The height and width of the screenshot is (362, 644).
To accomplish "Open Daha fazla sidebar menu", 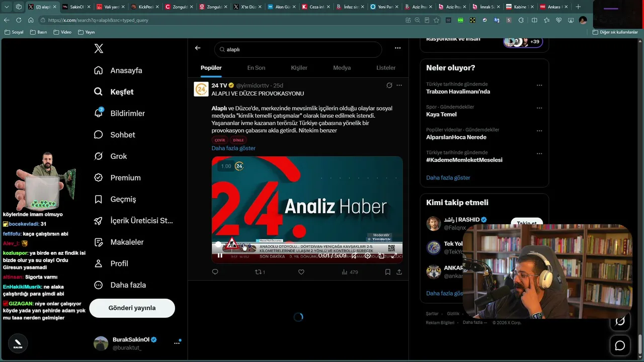I will (120, 285).
